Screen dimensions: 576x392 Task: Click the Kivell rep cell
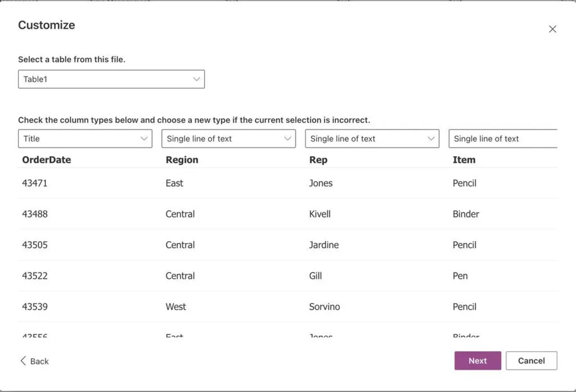(320, 214)
